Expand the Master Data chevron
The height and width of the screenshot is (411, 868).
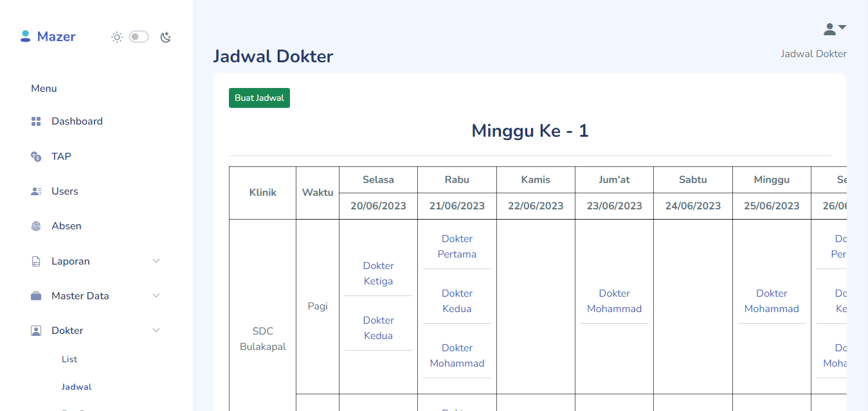[x=156, y=296]
